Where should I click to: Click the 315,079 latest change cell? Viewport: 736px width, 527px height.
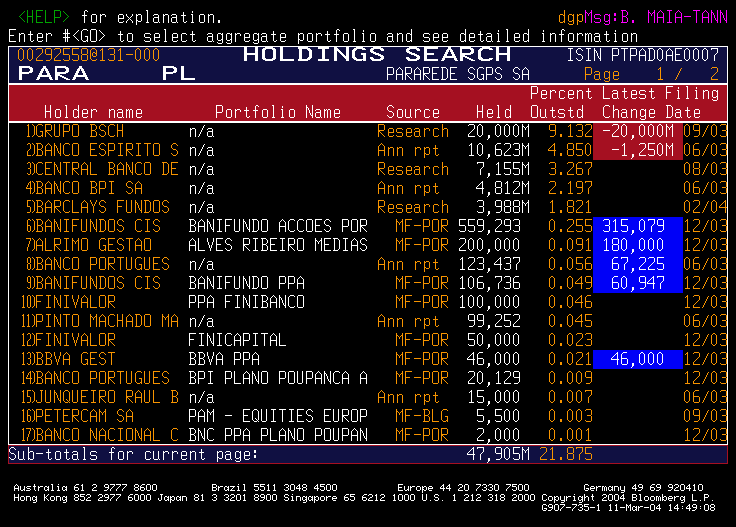638,226
